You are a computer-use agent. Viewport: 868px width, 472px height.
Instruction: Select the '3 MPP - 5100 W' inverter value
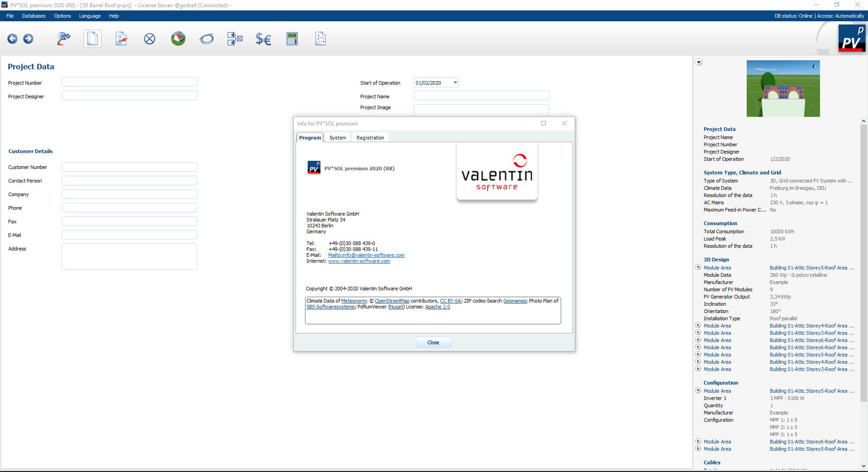click(787, 398)
